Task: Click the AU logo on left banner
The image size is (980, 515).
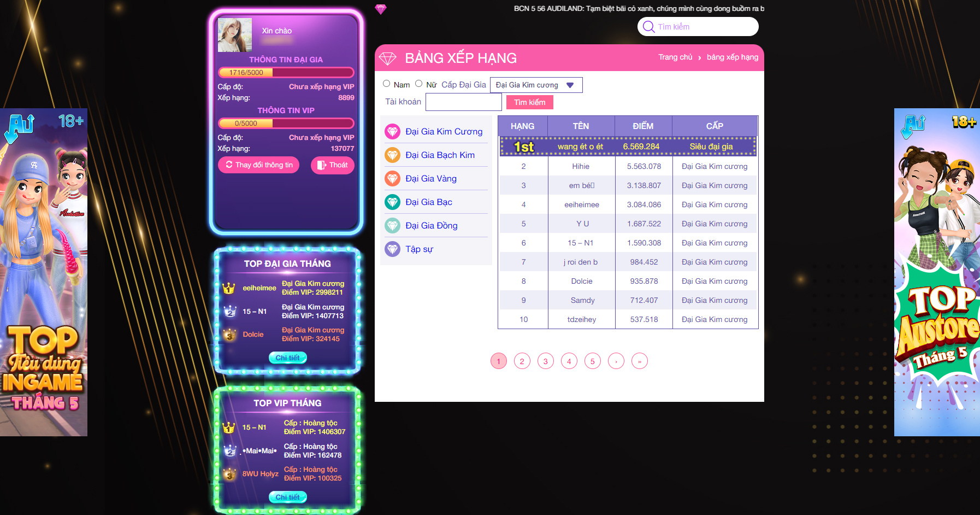Action: (20, 128)
